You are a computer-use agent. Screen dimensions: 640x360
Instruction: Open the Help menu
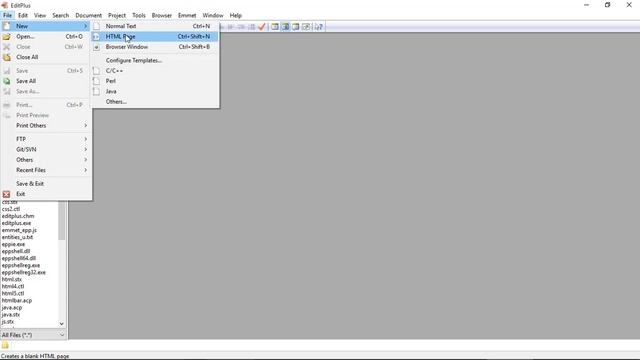236,16
